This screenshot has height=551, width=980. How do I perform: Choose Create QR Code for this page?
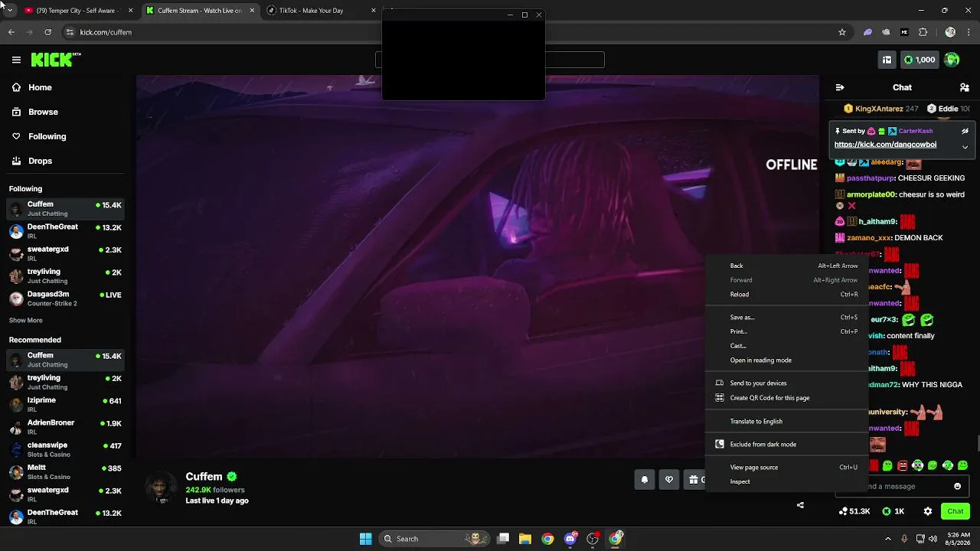787,398
